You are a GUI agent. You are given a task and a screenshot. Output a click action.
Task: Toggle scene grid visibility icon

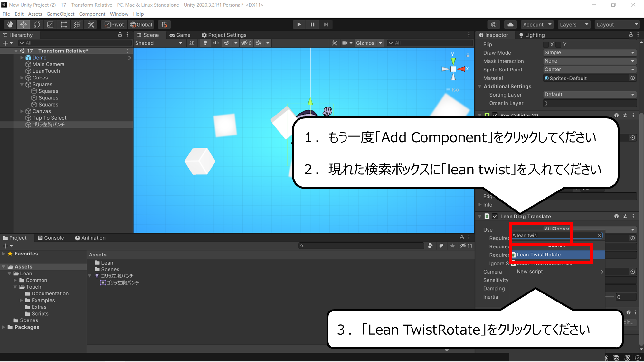coord(259,43)
